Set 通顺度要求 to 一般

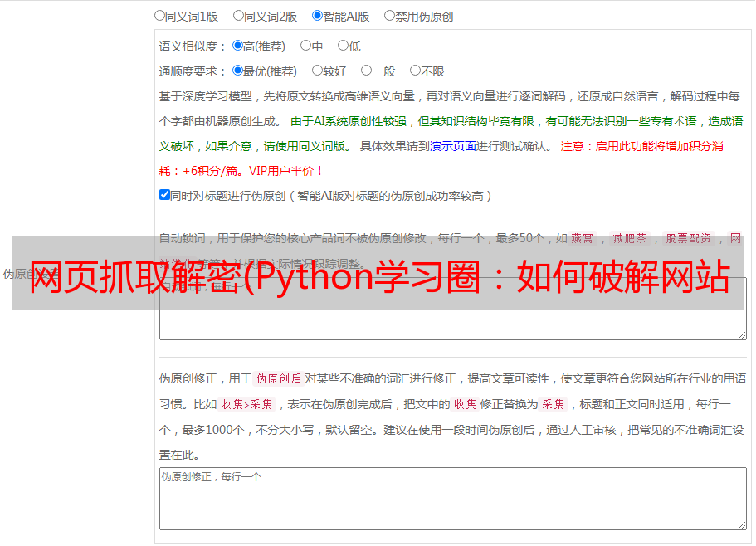tap(367, 71)
